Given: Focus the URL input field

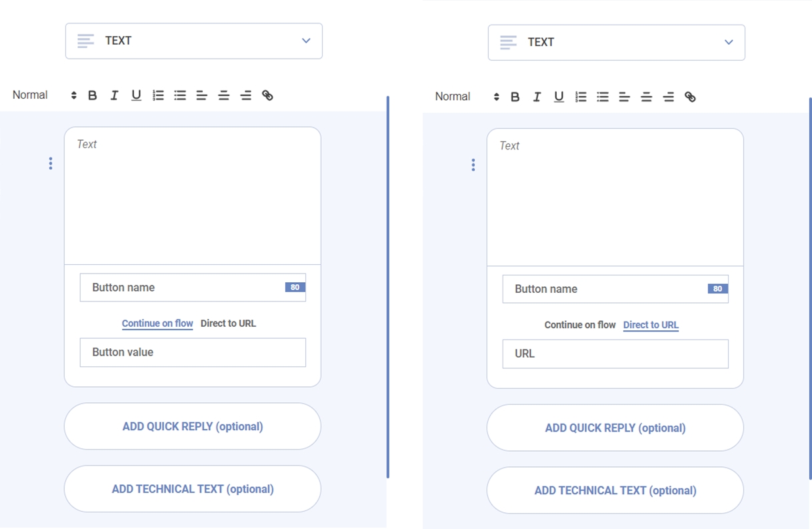Looking at the screenshot, I should coord(615,354).
